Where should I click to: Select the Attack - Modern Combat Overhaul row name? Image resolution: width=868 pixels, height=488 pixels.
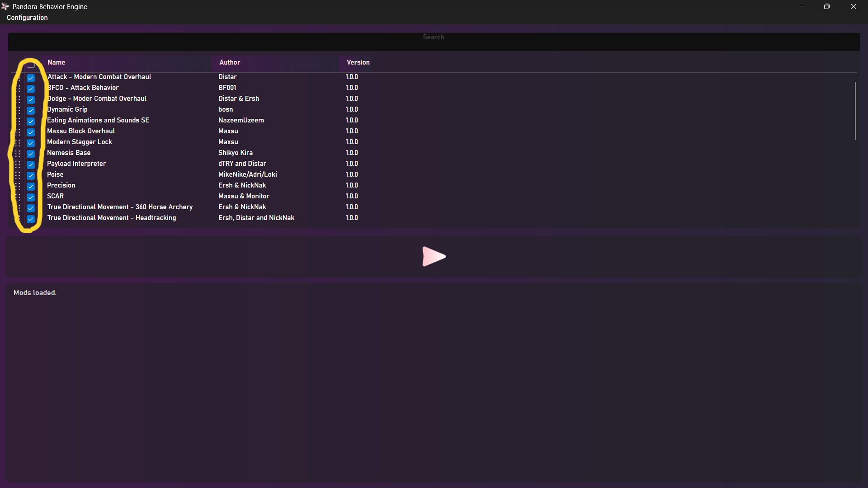99,77
